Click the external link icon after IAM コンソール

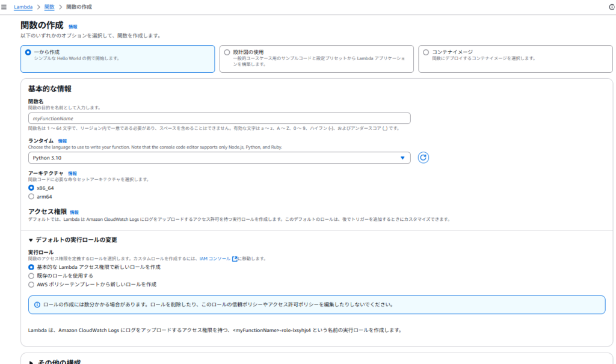[235, 259]
